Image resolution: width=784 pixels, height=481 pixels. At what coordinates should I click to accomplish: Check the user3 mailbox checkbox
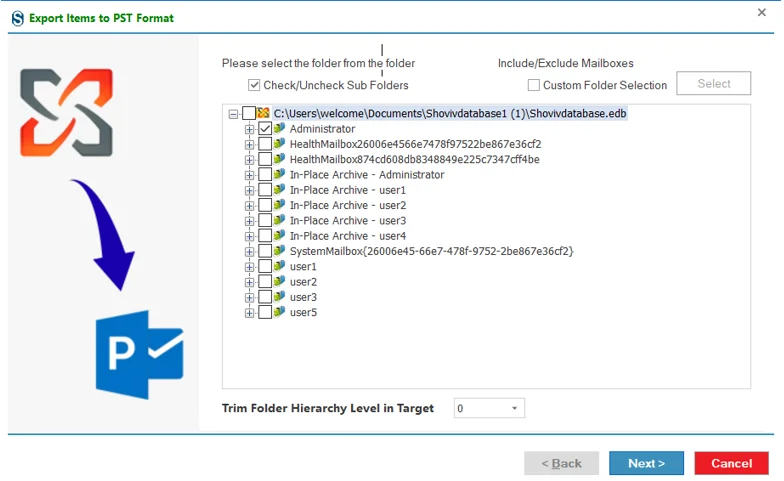tap(265, 297)
